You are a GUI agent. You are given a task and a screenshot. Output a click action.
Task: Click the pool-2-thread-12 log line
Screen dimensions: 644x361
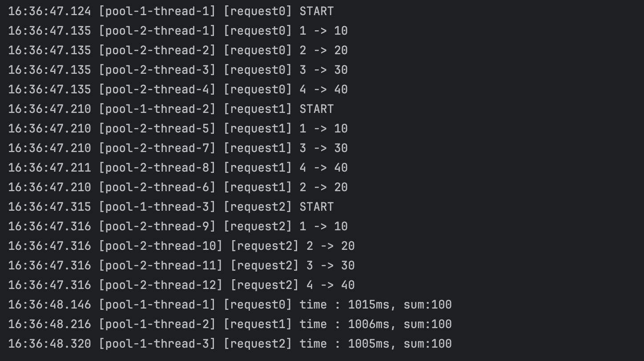(181, 285)
